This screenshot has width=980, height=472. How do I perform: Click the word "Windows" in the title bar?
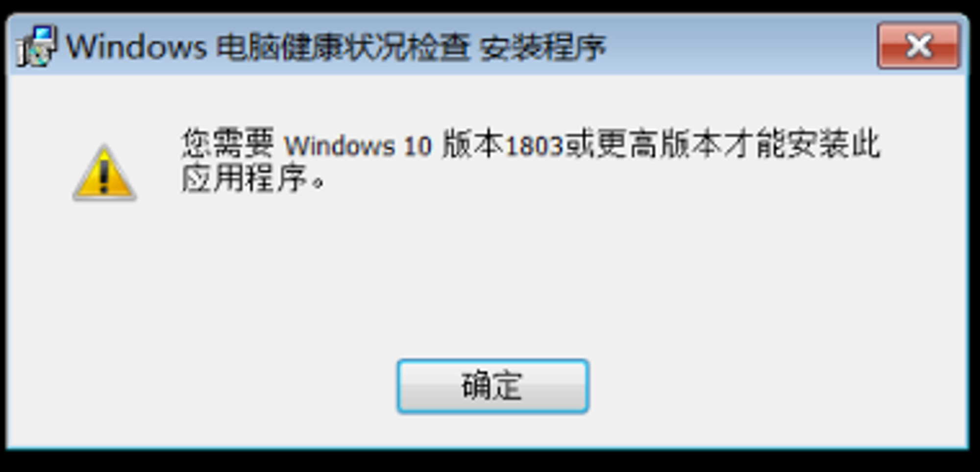(x=137, y=47)
